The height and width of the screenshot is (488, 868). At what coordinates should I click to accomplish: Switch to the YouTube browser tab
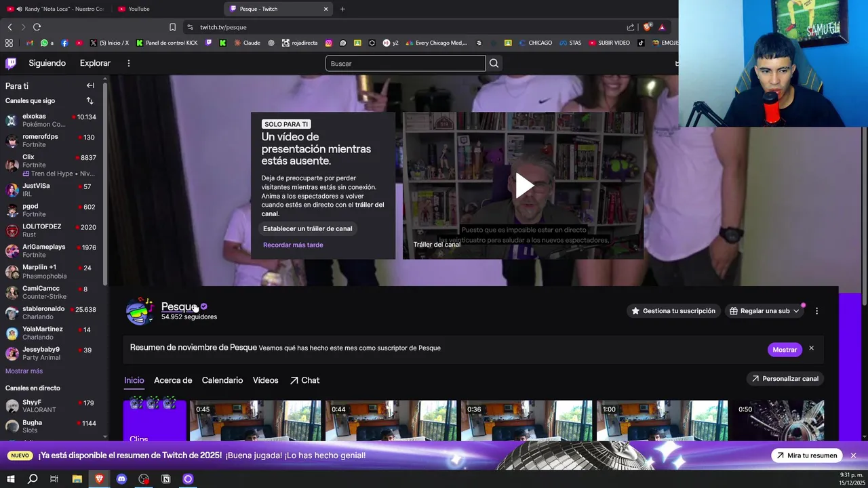coord(167,9)
